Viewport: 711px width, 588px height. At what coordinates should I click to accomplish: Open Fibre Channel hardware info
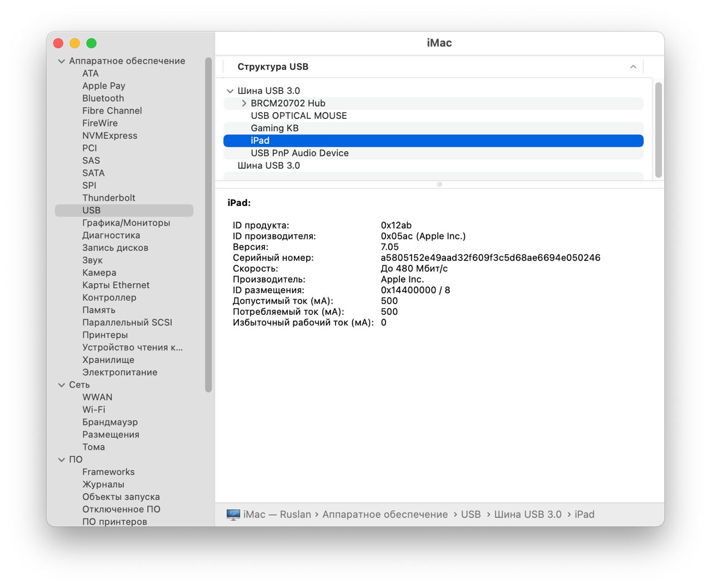pyautogui.click(x=112, y=110)
